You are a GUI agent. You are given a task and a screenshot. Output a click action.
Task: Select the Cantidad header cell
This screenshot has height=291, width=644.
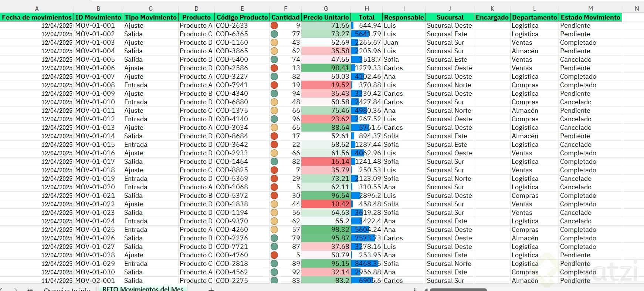tap(285, 17)
